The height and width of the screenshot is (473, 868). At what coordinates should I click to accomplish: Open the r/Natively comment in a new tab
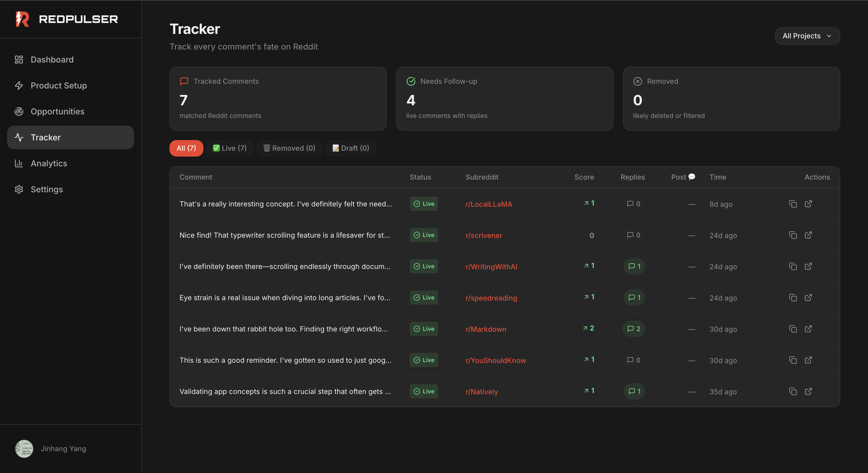coord(808,391)
